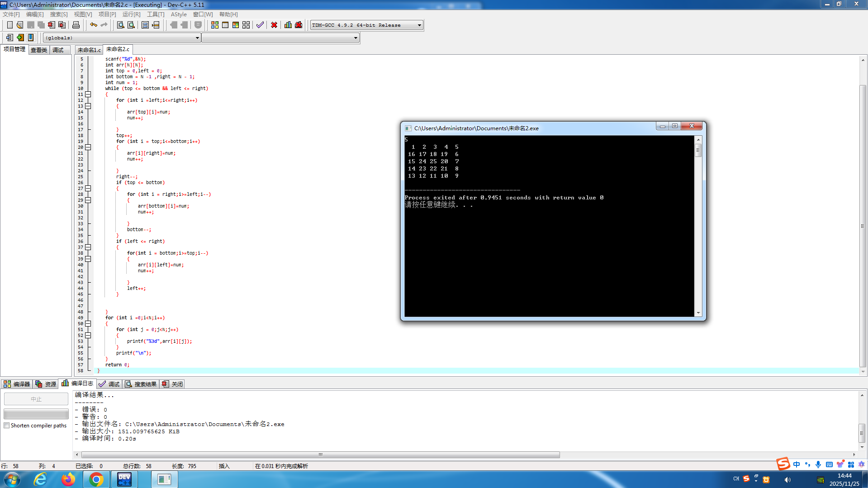Click the console window taskbar button
This screenshot has width=868, height=488.
164,479
